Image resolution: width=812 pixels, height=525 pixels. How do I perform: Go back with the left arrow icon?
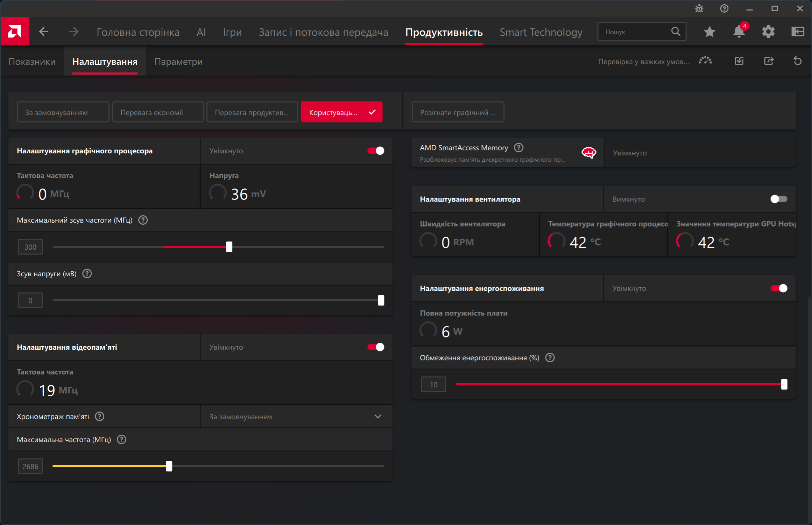(x=44, y=32)
